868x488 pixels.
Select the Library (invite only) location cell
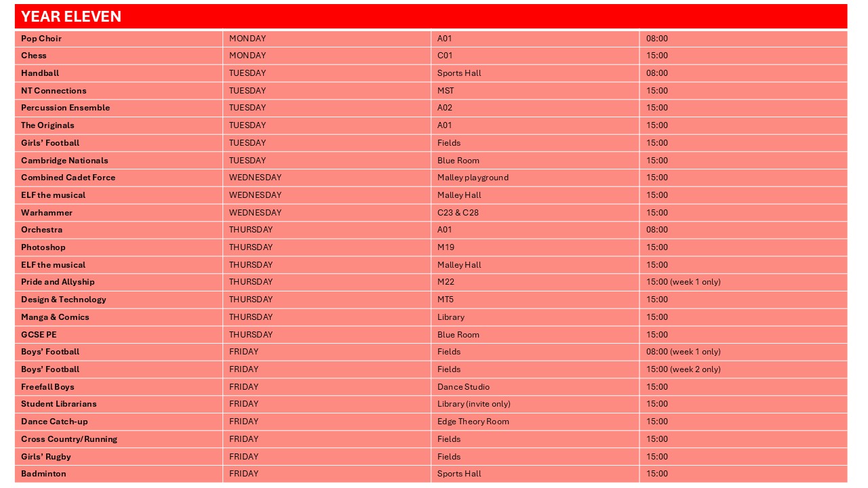pyautogui.click(x=473, y=404)
